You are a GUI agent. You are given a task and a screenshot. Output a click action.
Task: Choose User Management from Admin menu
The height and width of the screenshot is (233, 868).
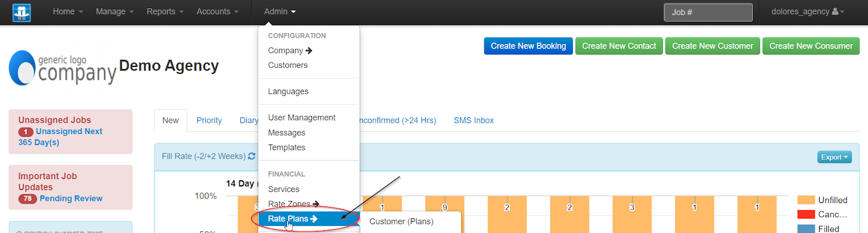point(302,118)
